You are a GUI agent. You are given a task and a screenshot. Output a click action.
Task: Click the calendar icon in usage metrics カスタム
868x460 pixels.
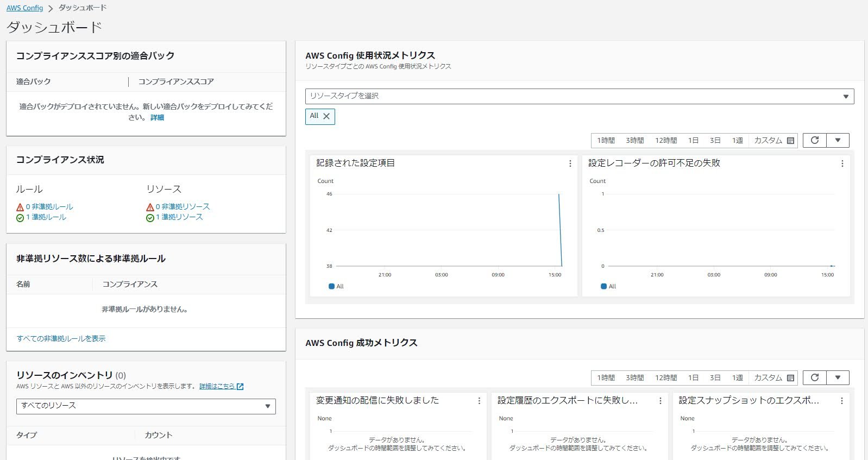(x=790, y=141)
